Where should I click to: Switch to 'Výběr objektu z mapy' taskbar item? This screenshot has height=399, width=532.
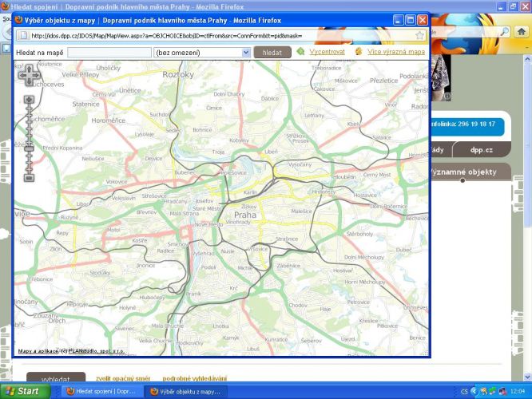pyautogui.click(x=186, y=392)
